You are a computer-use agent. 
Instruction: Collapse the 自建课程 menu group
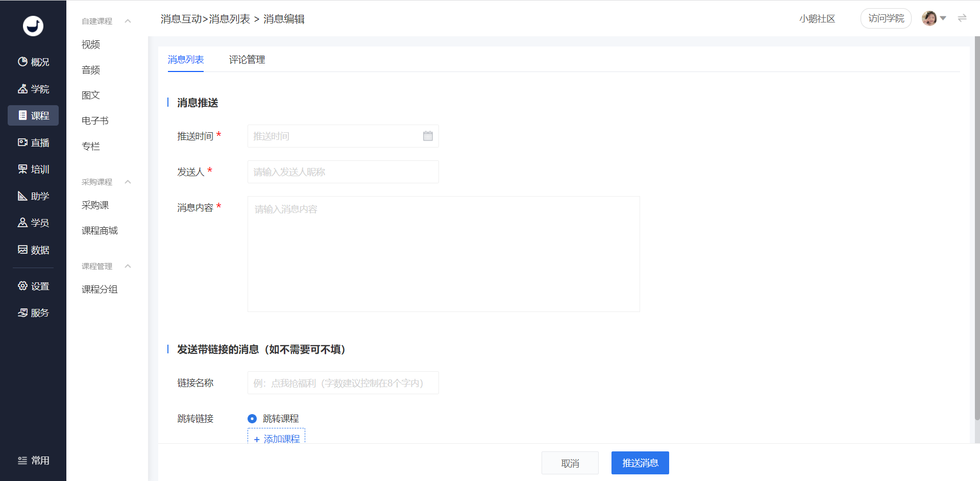[128, 21]
